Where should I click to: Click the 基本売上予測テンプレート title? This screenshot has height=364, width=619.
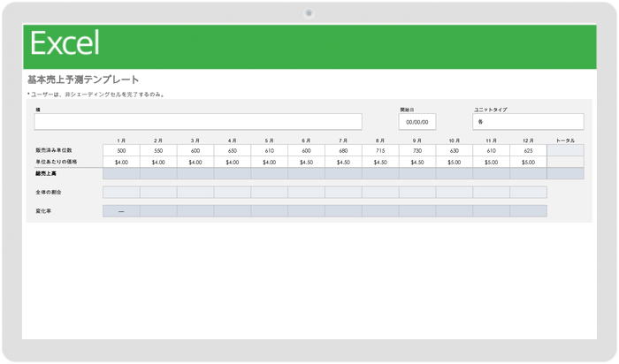pos(83,80)
